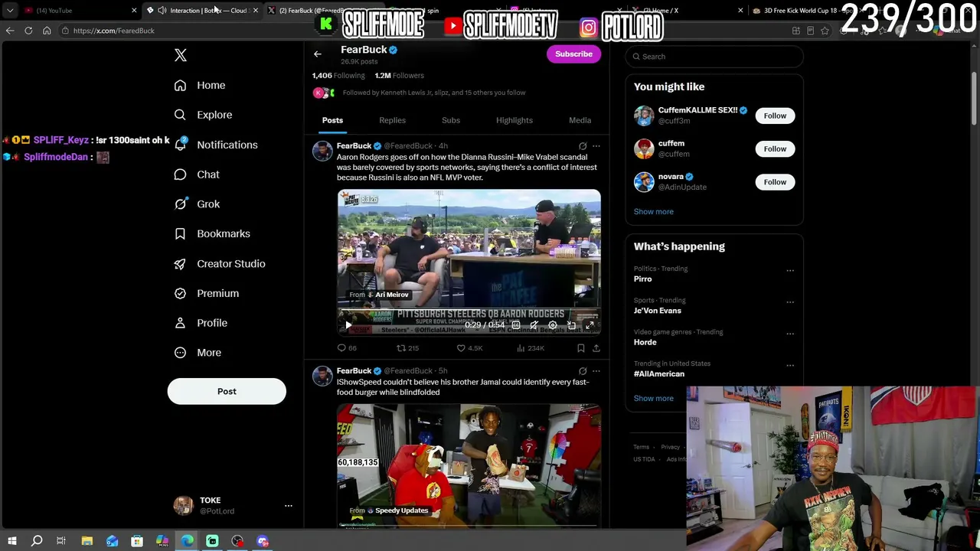This screenshot has height=551, width=980.
Task: Open the Premium page icon
Action: [180, 293]
